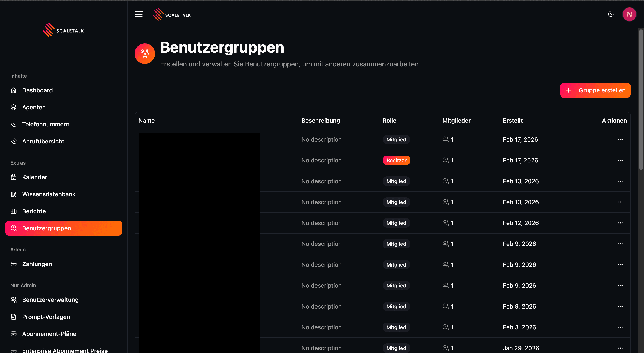The image size is (644, 353).
Task: Select the Prompt-Vorlagen document icon
Action: (14, 317)
